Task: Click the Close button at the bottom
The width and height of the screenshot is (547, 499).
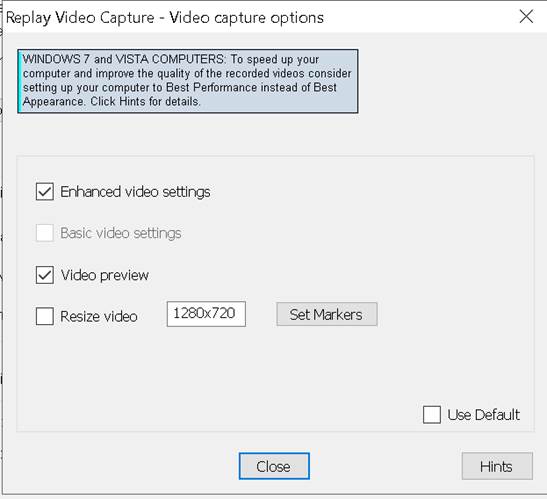Action: [x=274, y=466]
